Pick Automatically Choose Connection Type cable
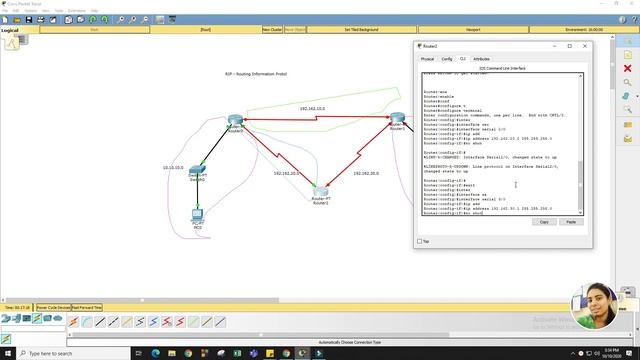Screen dimensions: 640x360 (73, 322)
